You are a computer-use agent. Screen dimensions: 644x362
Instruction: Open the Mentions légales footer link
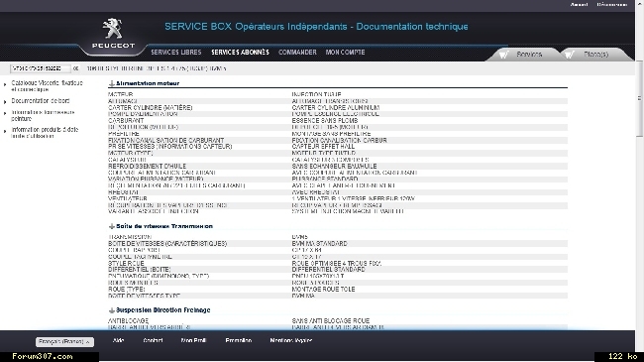[x=290, y=340]
